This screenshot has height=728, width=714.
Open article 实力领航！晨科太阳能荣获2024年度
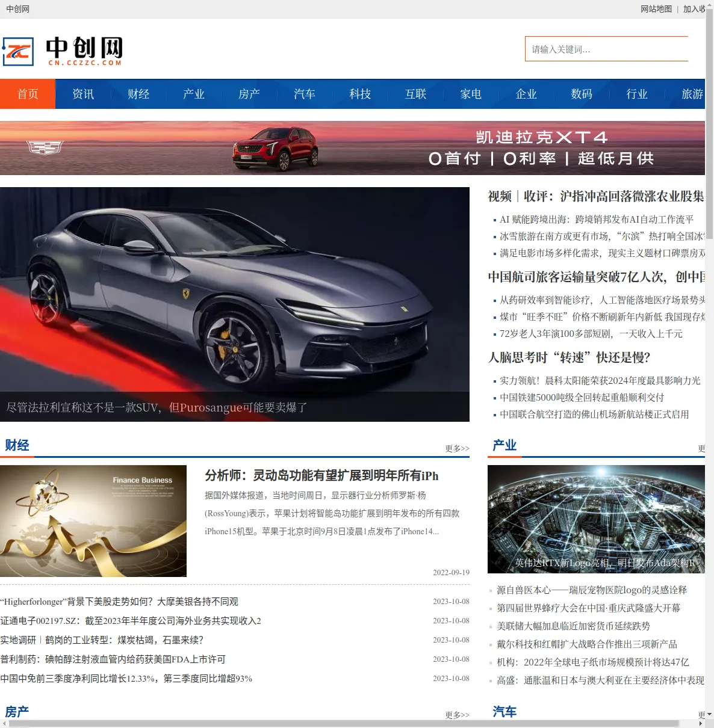(x=600, y=381)
